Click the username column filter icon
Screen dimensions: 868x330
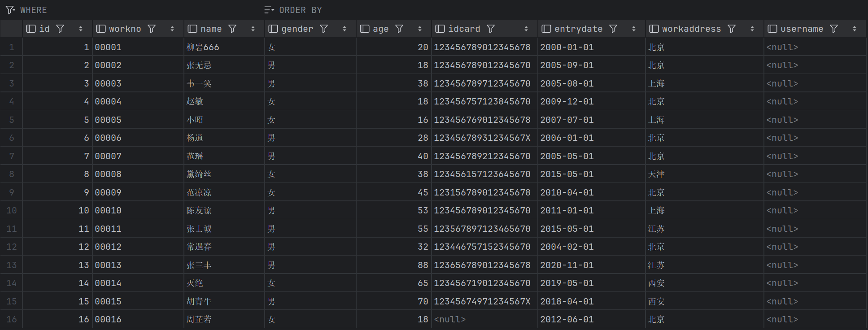pos(834,29)
